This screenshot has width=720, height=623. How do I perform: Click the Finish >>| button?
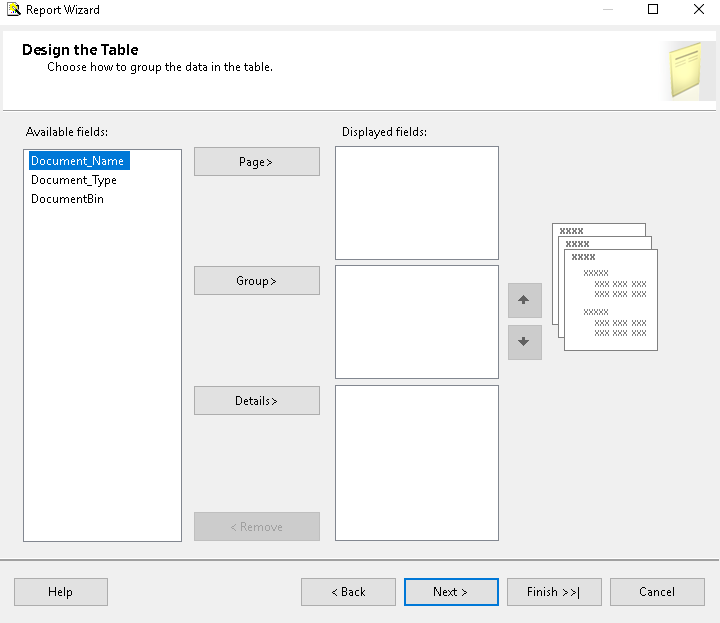[553, 592]
